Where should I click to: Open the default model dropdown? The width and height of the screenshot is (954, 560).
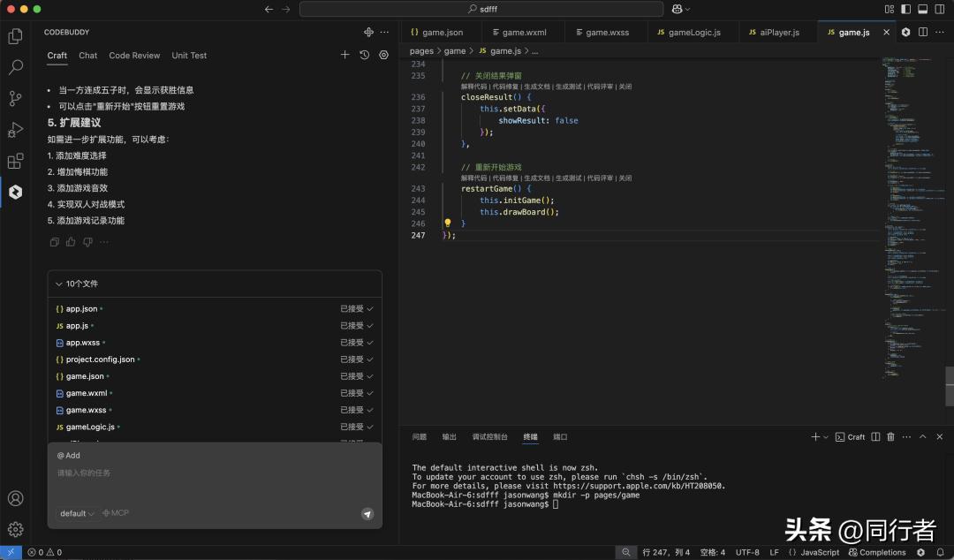click(x=76, y=512)
